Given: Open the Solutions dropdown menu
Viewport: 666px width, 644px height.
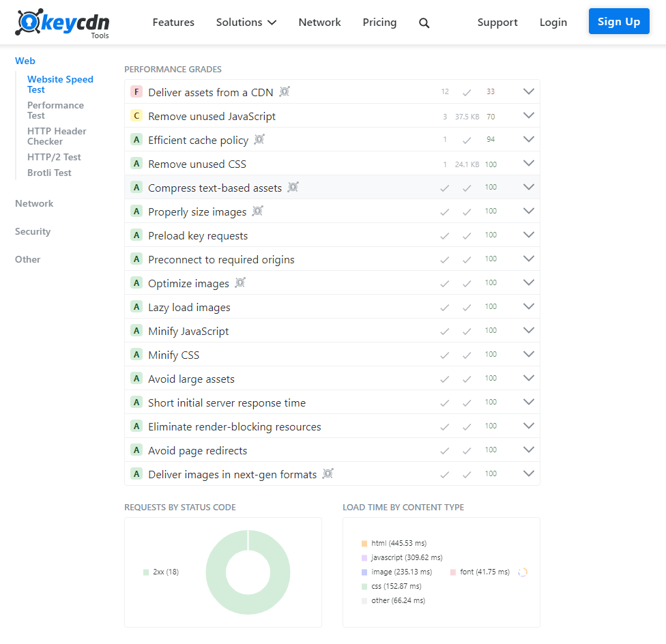Looking at the screenshot, I should pyautogui.click(x=246, y=22).
